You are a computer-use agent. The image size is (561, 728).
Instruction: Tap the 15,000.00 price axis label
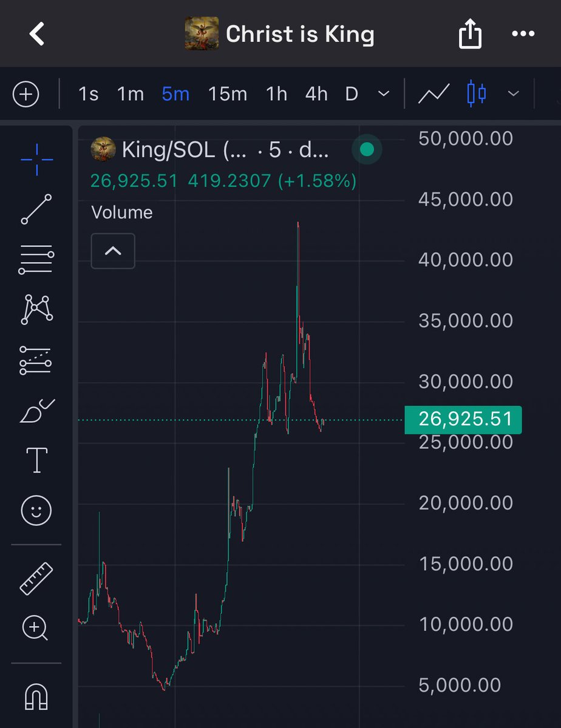pyautogui.click(x=466, y=564)
